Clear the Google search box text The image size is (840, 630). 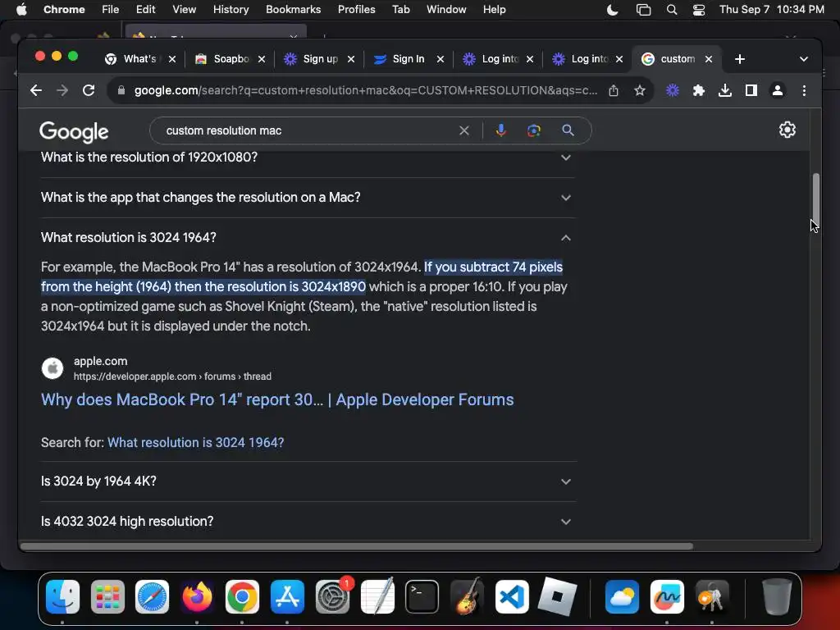pos(464,130)
